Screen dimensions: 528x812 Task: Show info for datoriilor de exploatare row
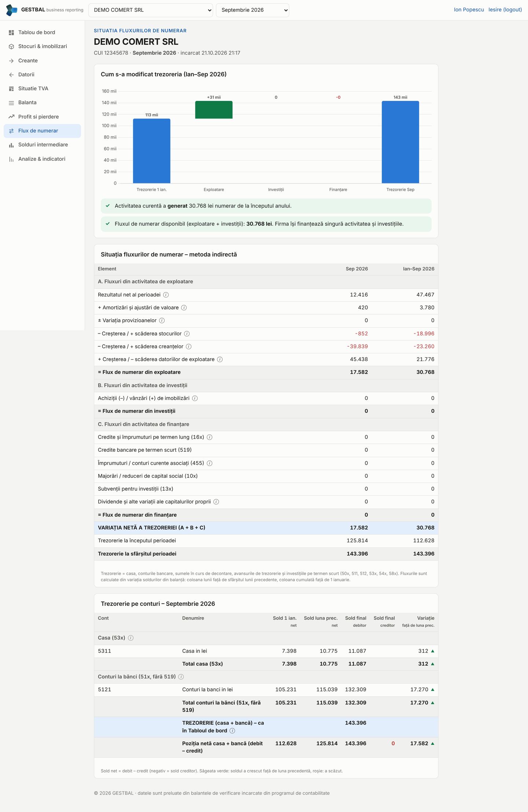pos(220,360)
